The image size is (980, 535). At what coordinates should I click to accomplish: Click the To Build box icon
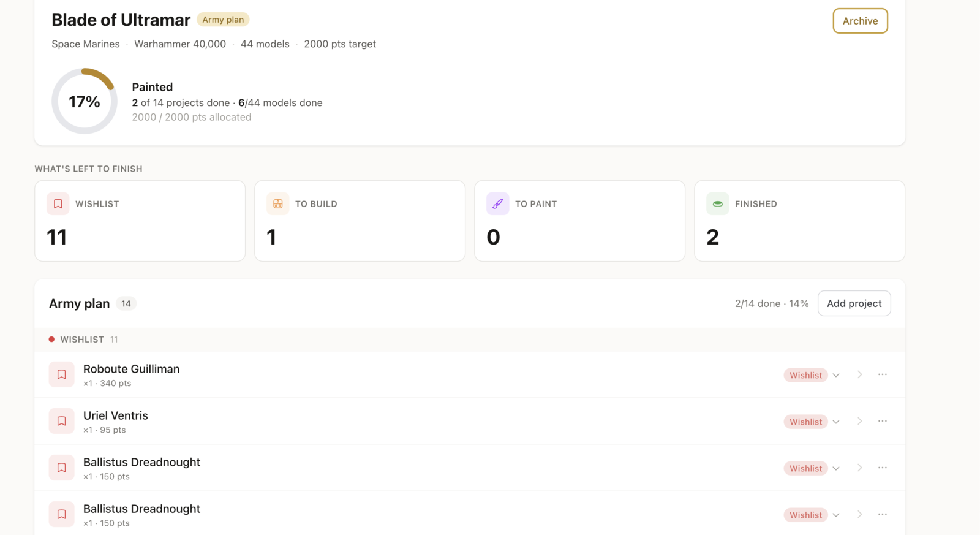278,203
